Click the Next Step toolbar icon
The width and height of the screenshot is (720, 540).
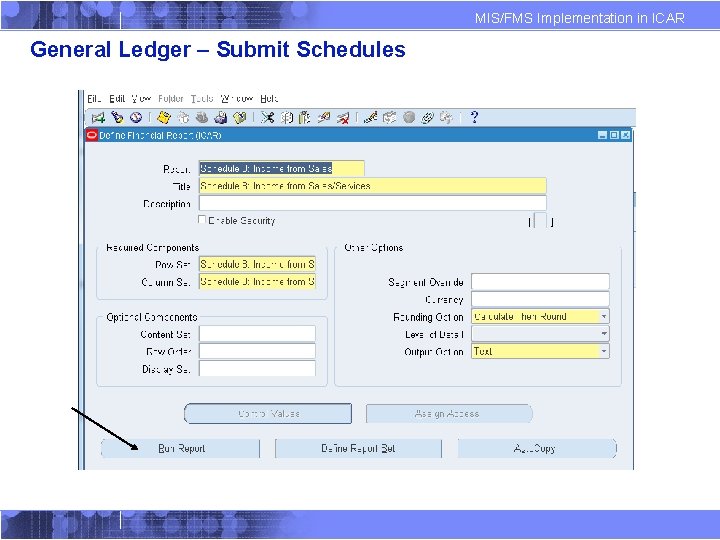[183, 118]
